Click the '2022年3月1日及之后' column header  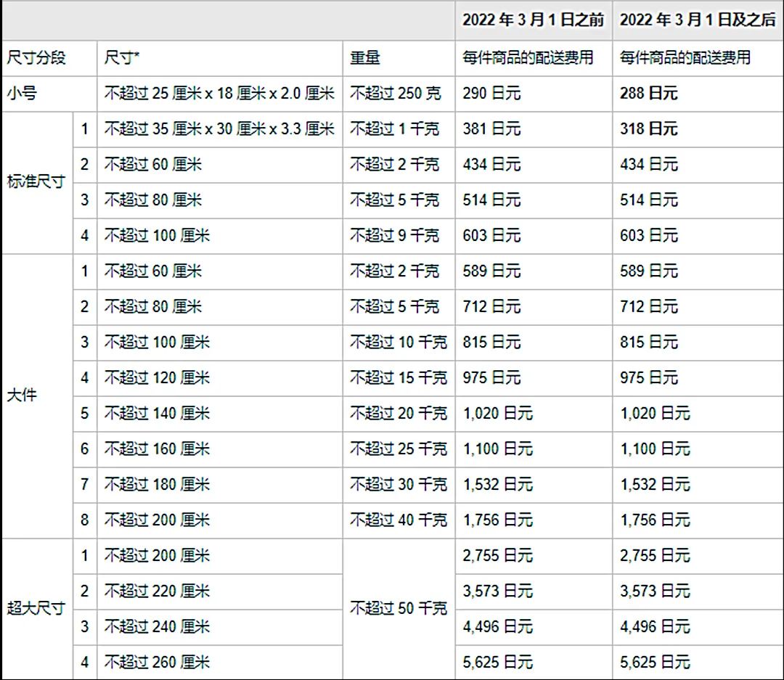(698, 20)
